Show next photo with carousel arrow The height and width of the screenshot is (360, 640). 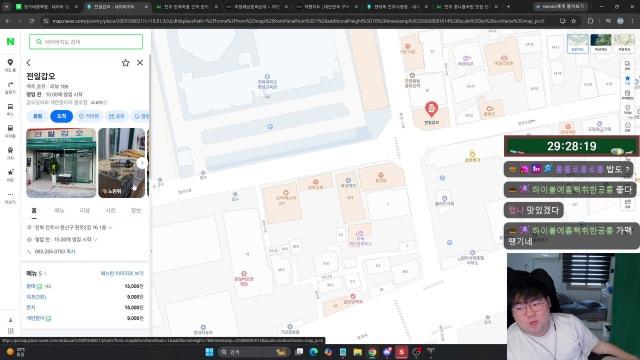tap(141, 163)
